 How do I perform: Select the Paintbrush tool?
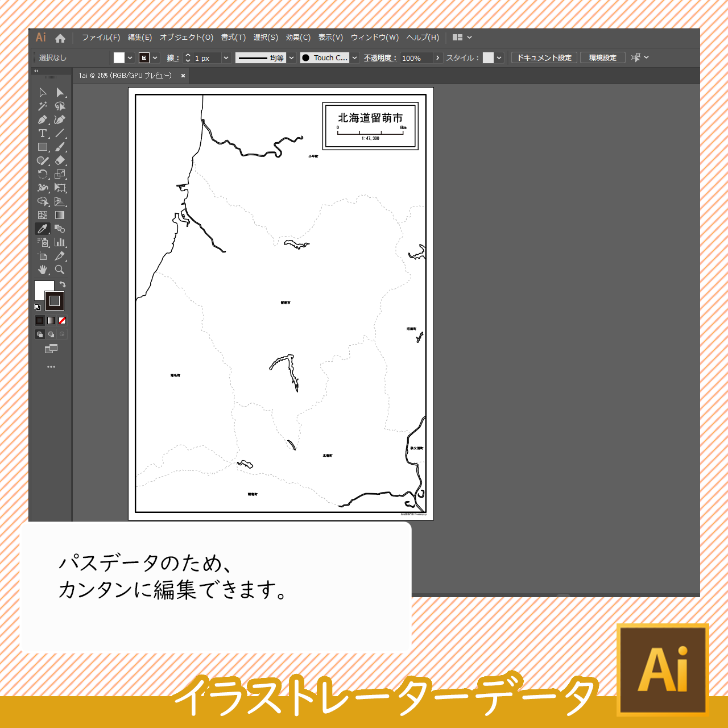click(x=60, y=147)
